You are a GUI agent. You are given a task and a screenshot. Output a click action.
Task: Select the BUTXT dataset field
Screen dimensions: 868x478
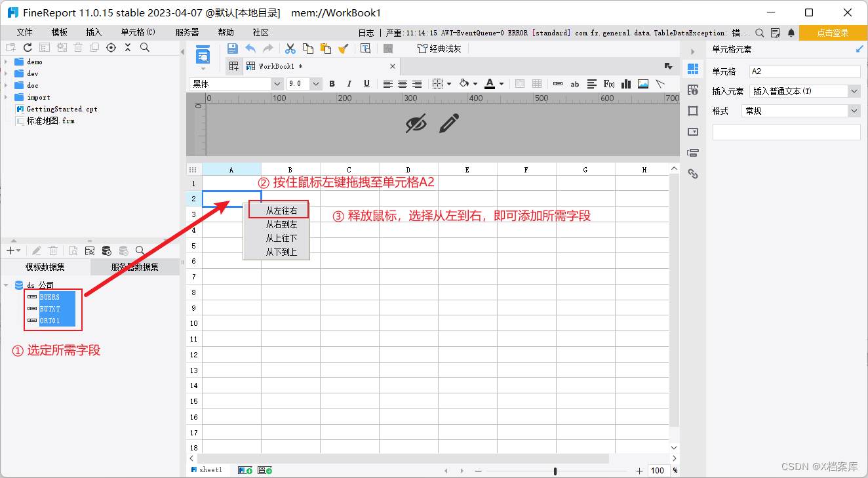51,309
